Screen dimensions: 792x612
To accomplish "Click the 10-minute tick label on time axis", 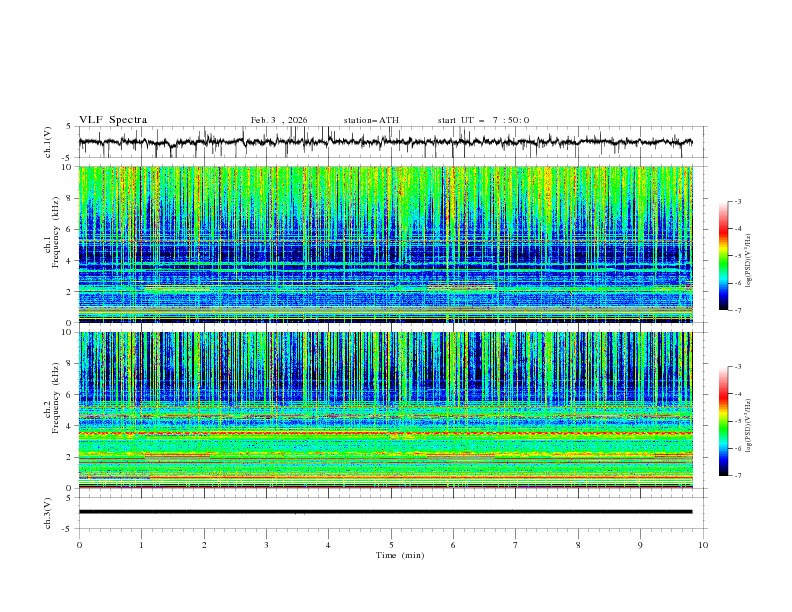I will (703, 544).
